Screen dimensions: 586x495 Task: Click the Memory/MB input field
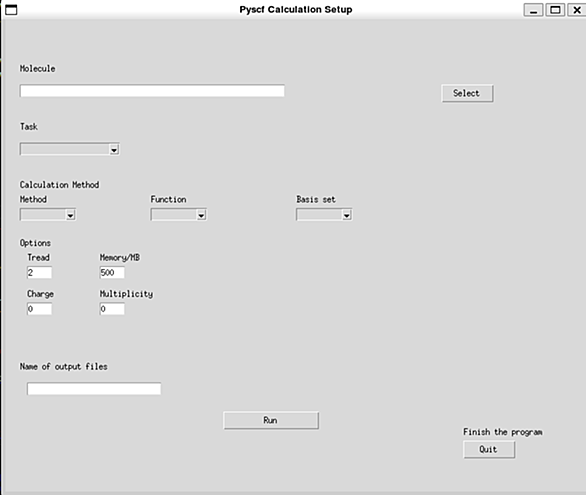click(112, 272)
